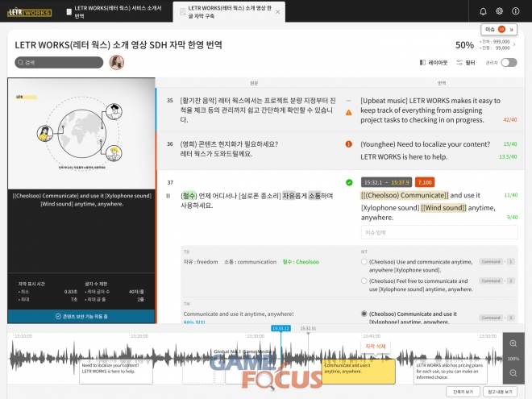Image resolution: width=532 pixels, height=399 pixels.
Task: Click highlighted '[[Wind sound]]' translation text
Action: click(443, 208)
